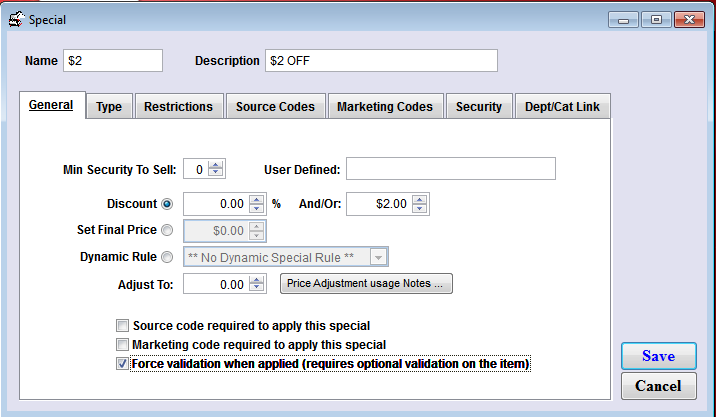This screenshot has width=716, height=417.
Task: Select the Dynamic Rule radio button
Action: [x=167, y=257]
